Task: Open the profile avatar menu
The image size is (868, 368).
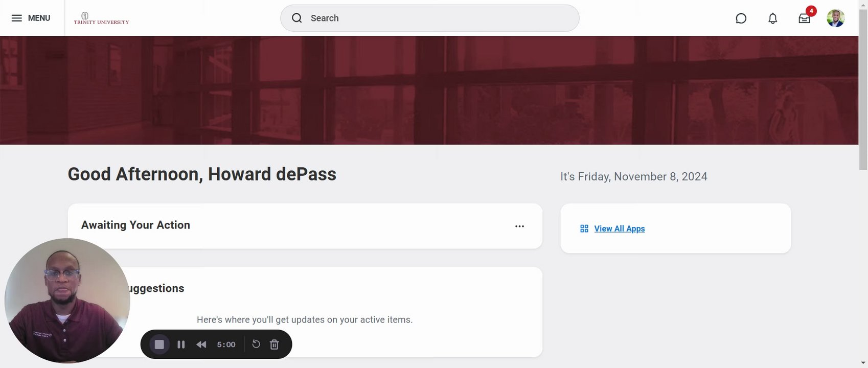Action: (835, 18)
